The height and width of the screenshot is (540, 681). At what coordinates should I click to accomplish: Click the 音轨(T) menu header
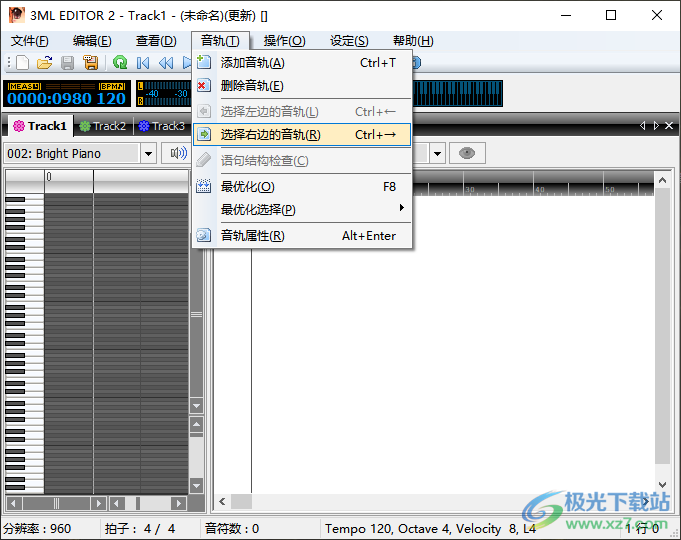pos(220,41)
